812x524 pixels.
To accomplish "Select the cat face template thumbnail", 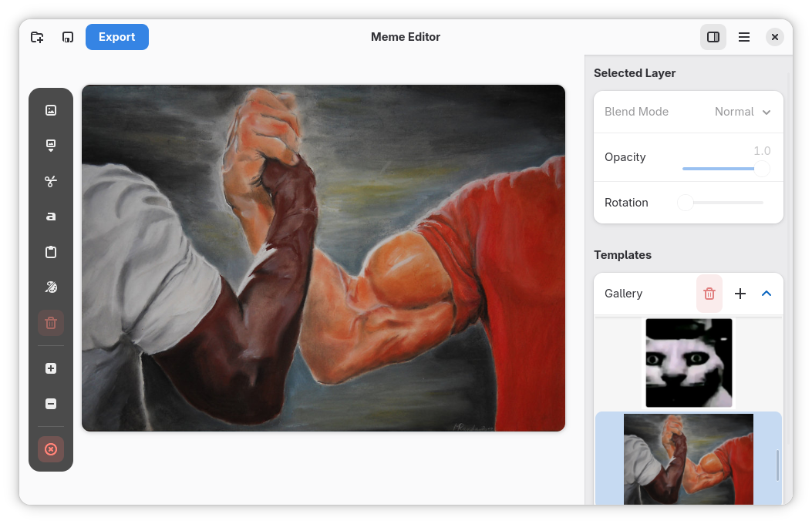I will tap(689, 363).
